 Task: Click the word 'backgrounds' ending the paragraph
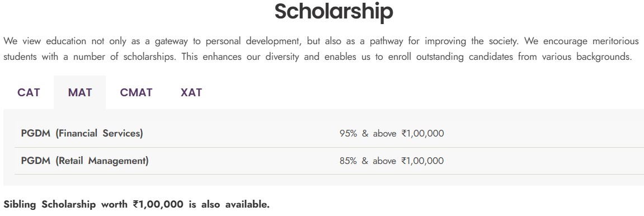click(x=604, y=57)
